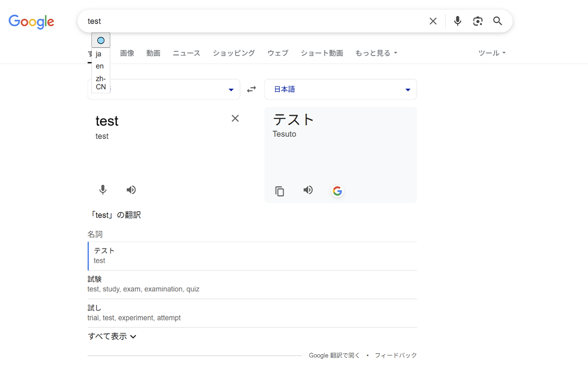Click the globe language extension icon

click(101, 40)
